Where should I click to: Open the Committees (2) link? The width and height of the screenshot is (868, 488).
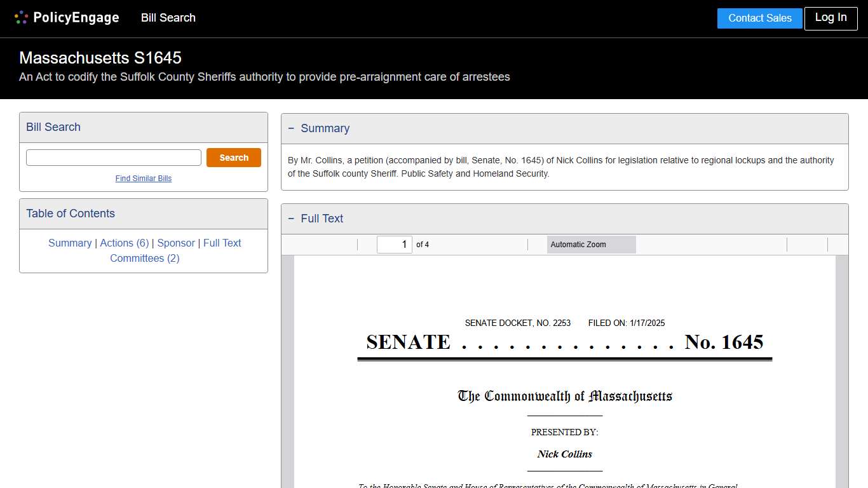145,258
